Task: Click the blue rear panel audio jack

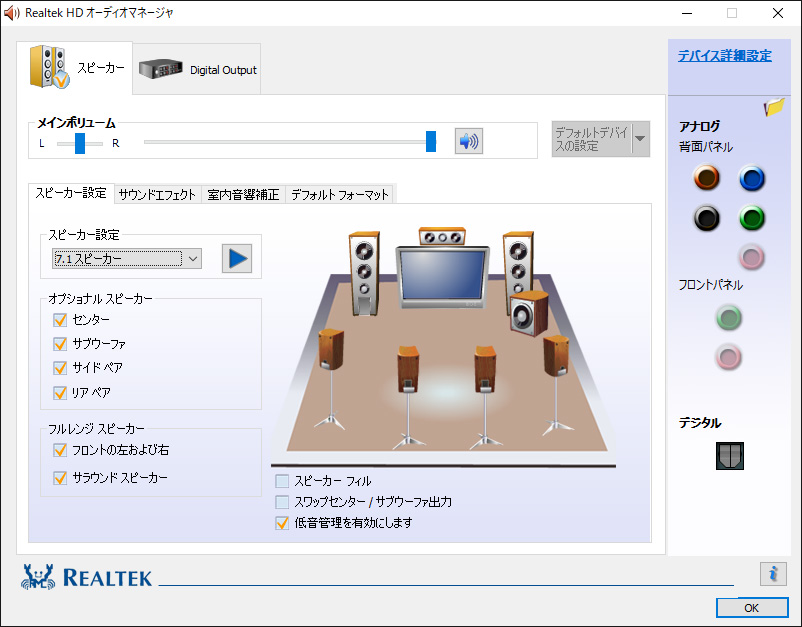Action: (x=752, y=178)
